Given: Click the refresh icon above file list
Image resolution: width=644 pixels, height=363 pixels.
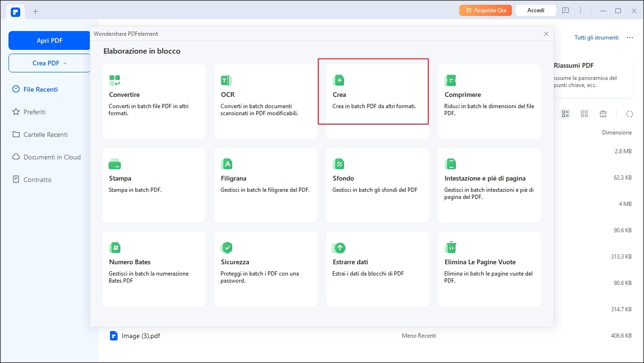Looking at the screenshot, I should (629, 114).
